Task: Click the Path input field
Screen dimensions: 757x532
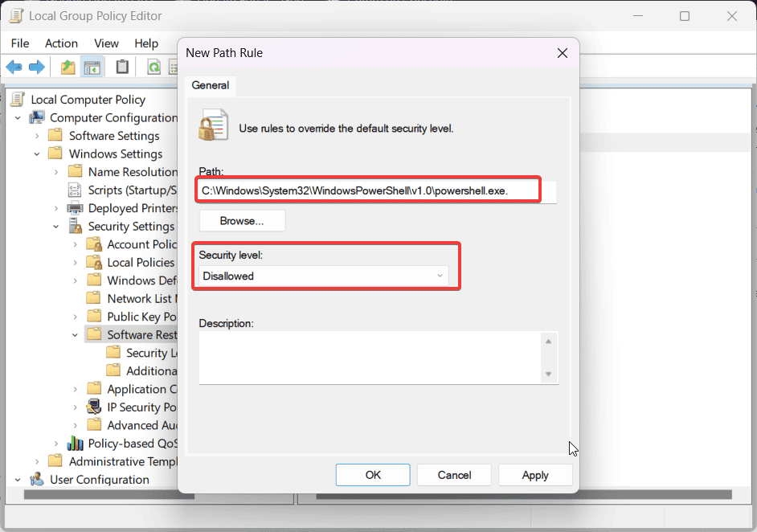Action: click(378, 190)
